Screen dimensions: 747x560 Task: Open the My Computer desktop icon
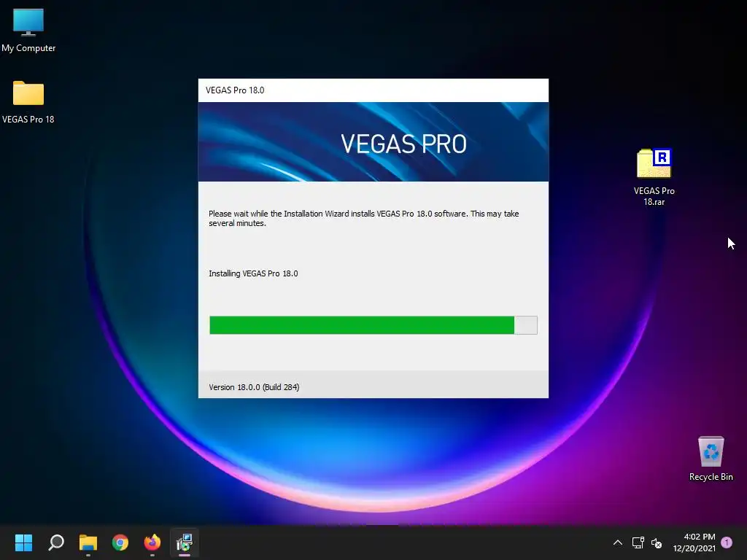pos(28,30)
